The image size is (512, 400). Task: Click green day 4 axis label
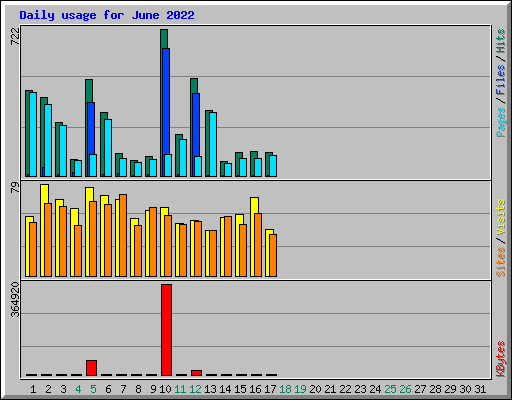click(78, 389)
